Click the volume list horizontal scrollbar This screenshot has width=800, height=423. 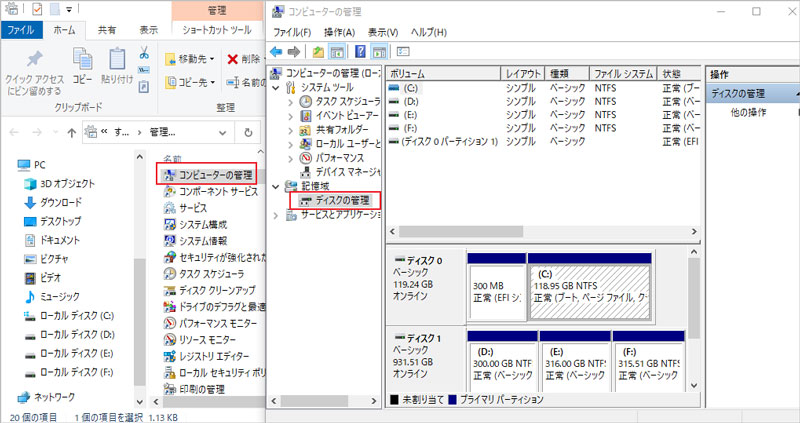tap(461, 232)
